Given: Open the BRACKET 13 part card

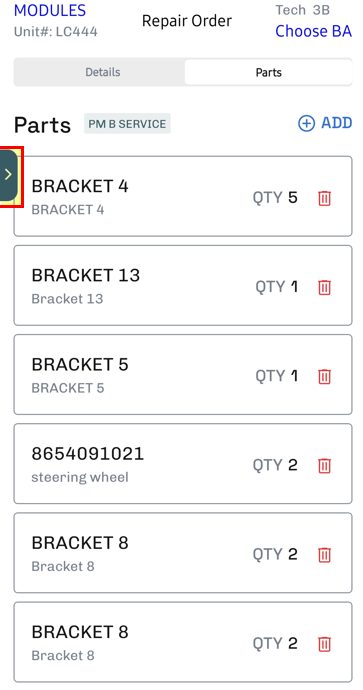Looking at the screenshot, I should point(183,286).
